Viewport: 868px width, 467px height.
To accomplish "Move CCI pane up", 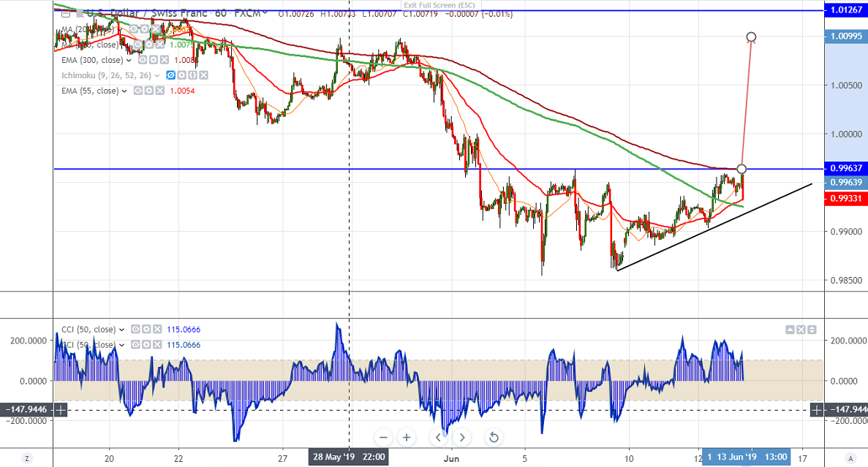I will click(790, 330).
